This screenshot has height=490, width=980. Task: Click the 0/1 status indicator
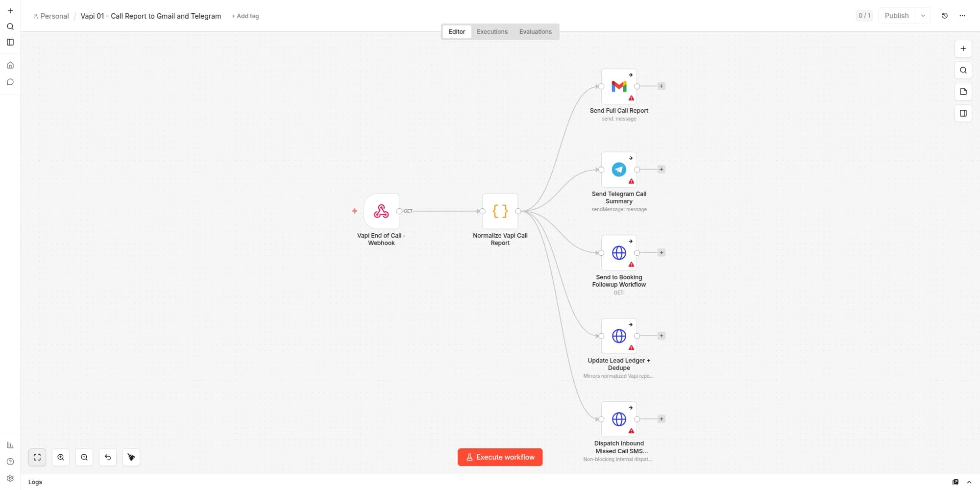tap(864, 16)
